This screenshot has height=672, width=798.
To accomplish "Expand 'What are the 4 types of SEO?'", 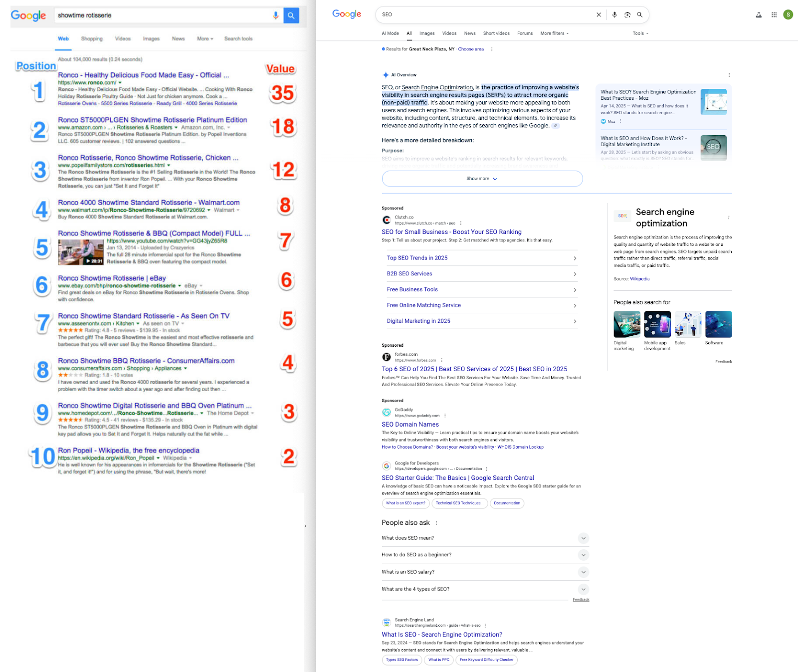I will 485,589.
